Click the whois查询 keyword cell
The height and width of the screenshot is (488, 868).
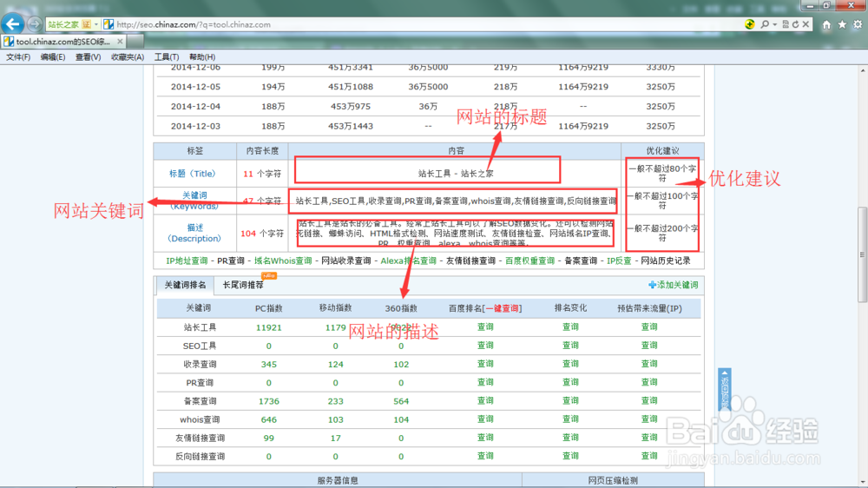click(x=200, y=420)
